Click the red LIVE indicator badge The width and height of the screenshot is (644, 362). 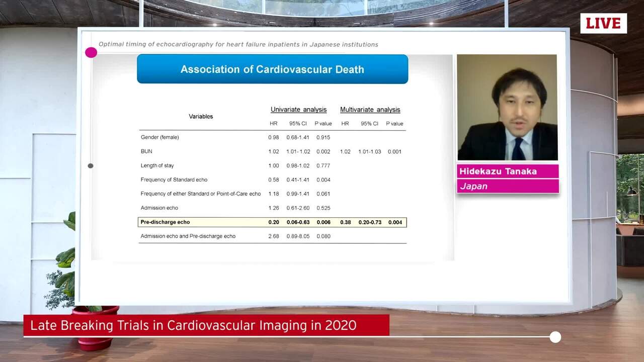603,23
